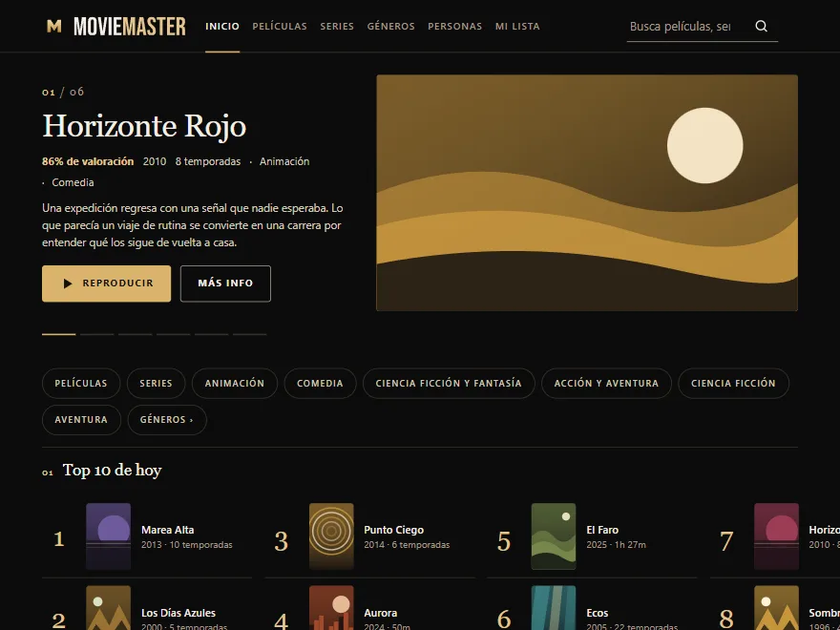Viewport: 840px width, 630px height.
Task: Click the Top 10 de hoy heading
Action: point(112,471)
